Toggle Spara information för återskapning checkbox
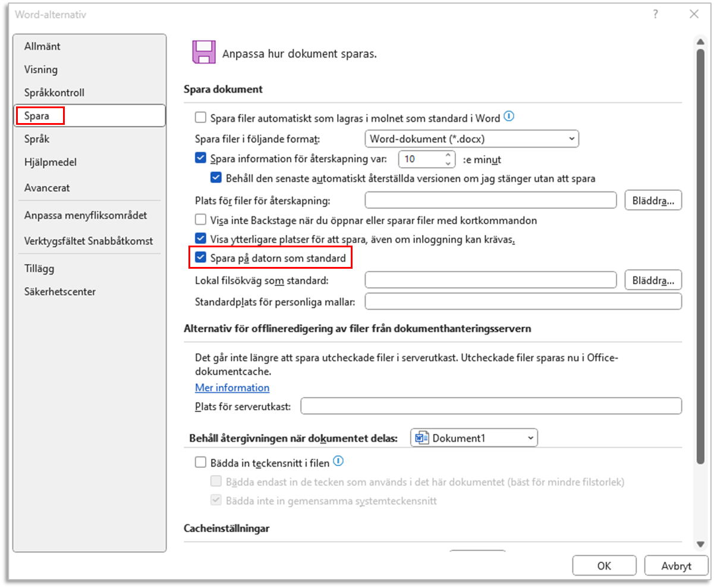The height and width of the screenshot is (588, 714). [201, 159]
